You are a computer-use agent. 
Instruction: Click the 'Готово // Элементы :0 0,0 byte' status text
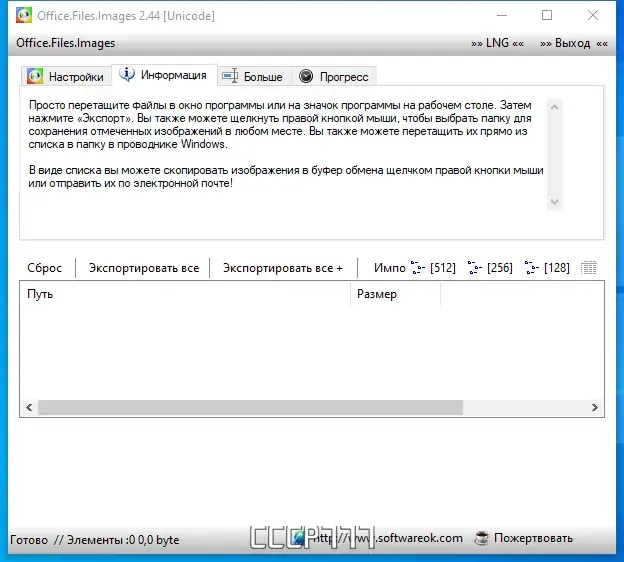pyautogui.click(x=95, y=540)
